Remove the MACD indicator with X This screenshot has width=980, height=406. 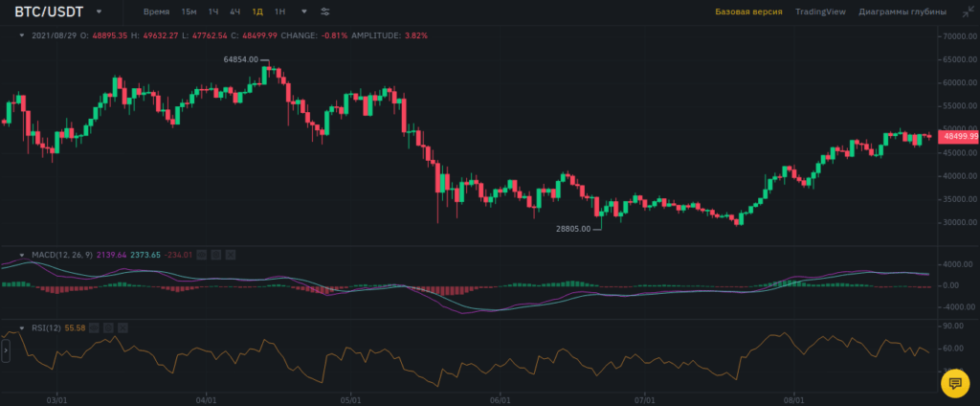coord(231,255)
